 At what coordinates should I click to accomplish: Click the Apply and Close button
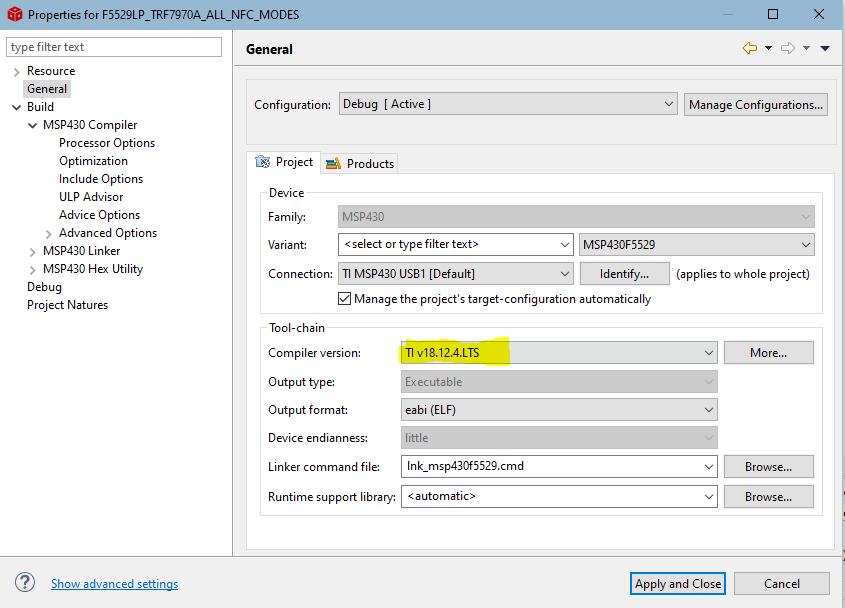[678, 583]
